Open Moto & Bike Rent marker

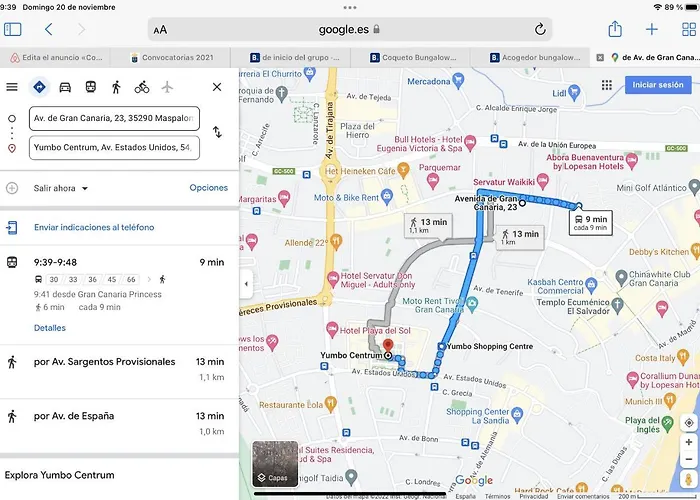pyautogui.click(x=387, y=196)
